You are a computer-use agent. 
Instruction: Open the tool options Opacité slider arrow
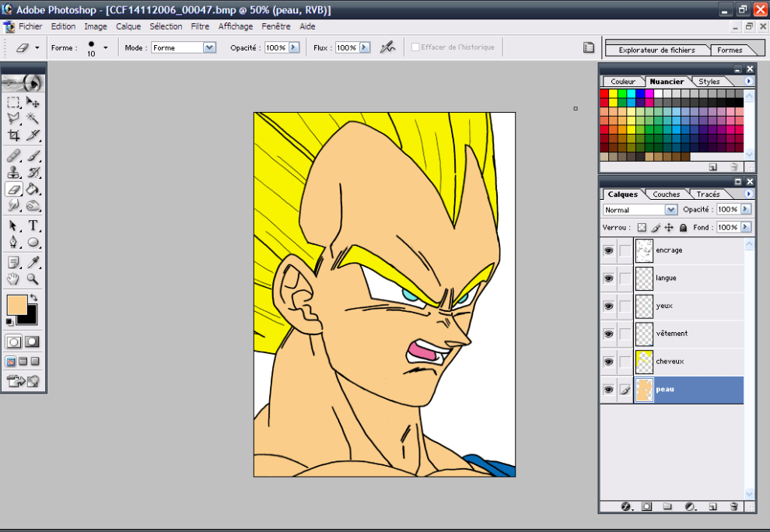pyautogui.click(x=294, y=47)
